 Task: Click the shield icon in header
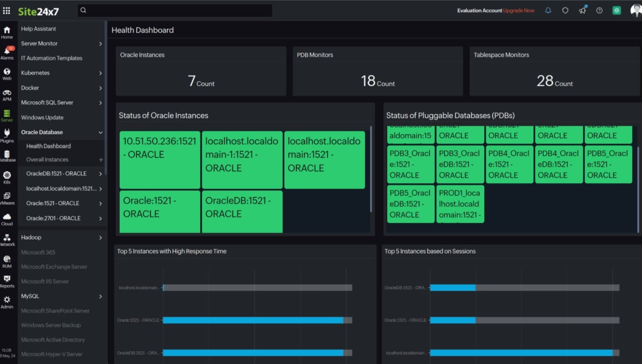pos(565,10)
